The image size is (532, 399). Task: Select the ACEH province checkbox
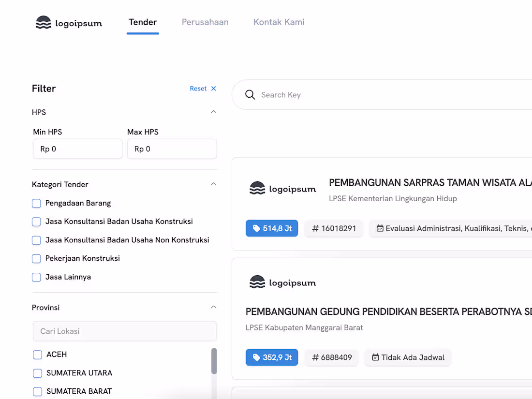[37, 355]
